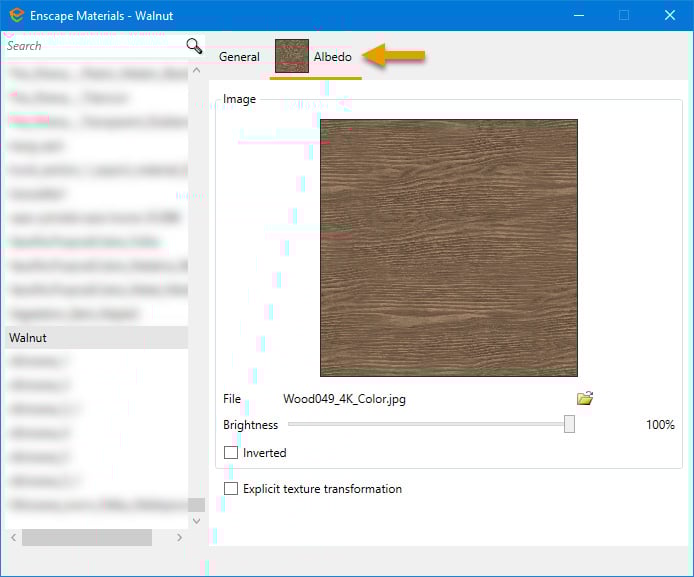The height and width of the screenshot is (577, 694).
Task: Click the horizontal scrollbar thumb under the material list
Action: pos(86,537)
